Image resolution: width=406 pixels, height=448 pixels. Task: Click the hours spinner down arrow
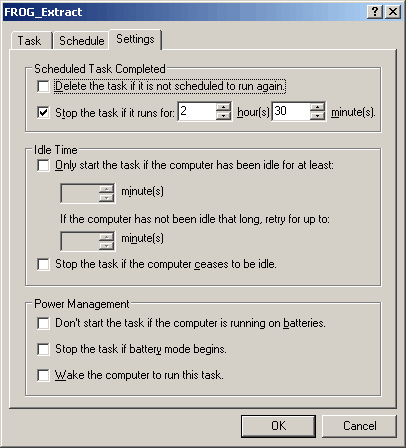click(223, 115)
